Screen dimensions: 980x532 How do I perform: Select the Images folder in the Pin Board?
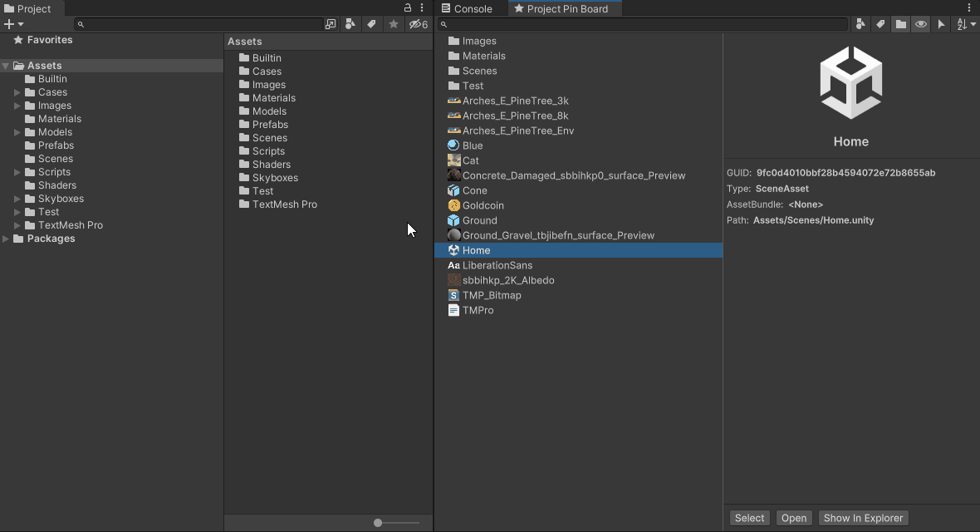pyautogui.click(x=578, y=42)
